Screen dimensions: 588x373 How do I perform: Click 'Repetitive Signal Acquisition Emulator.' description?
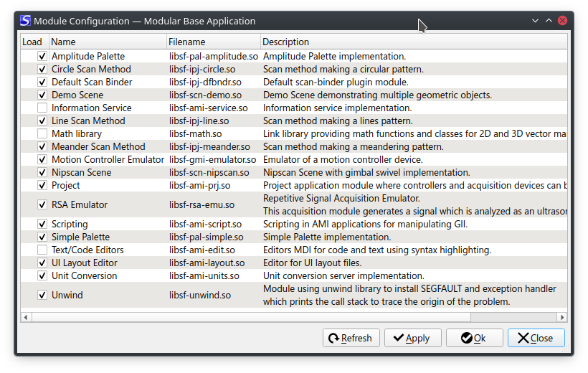[341, 198]
